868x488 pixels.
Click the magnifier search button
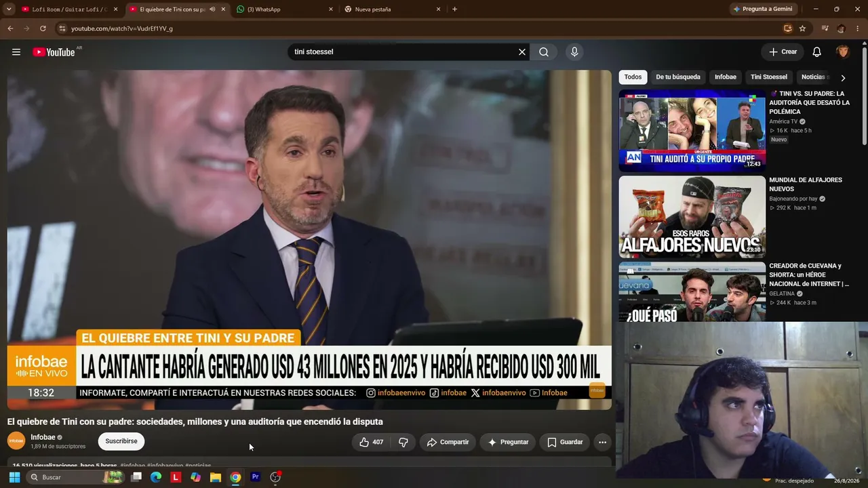[544, 52]
